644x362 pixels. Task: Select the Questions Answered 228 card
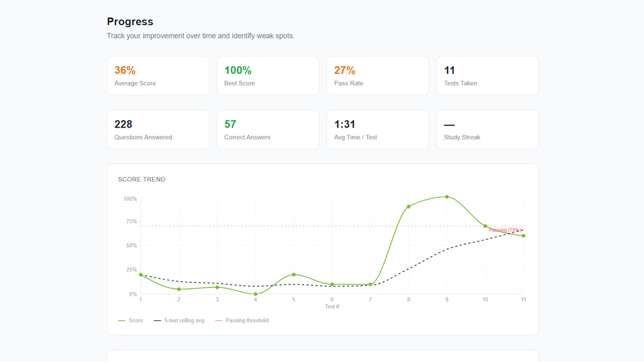158,130
